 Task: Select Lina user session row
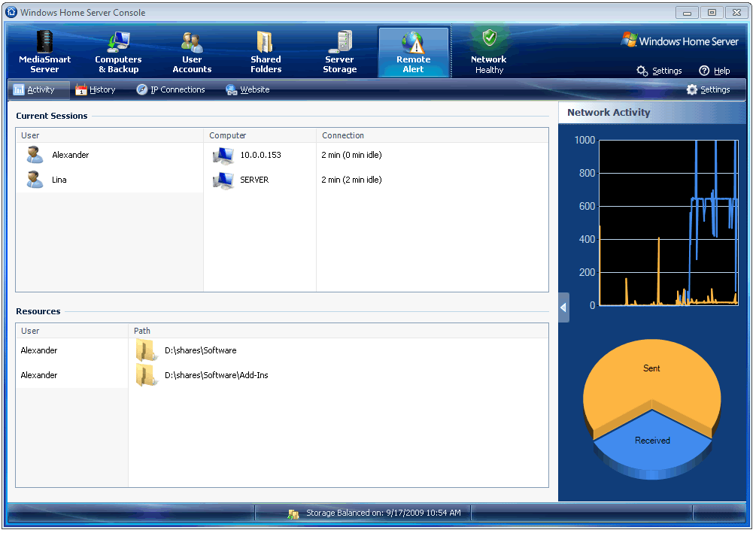coord(282,180)
